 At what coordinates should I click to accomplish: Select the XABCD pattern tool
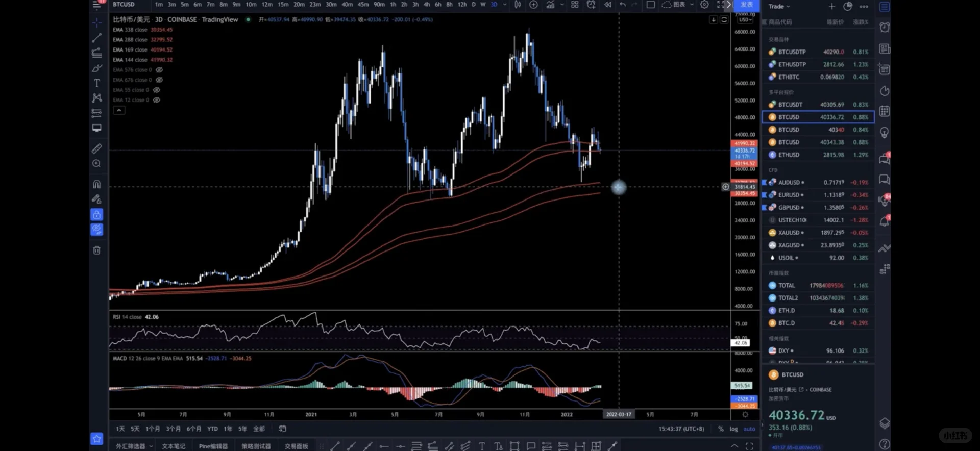click(x=96, y=97)
